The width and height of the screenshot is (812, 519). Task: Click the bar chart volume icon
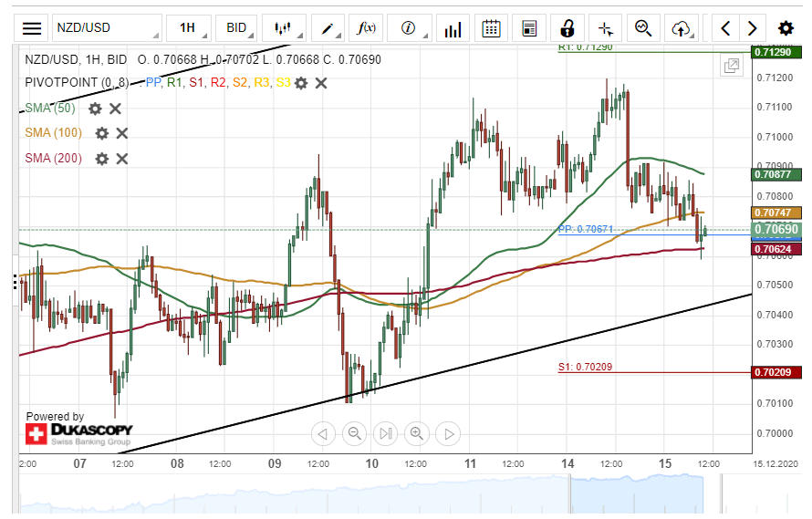(x=453, y=28)
